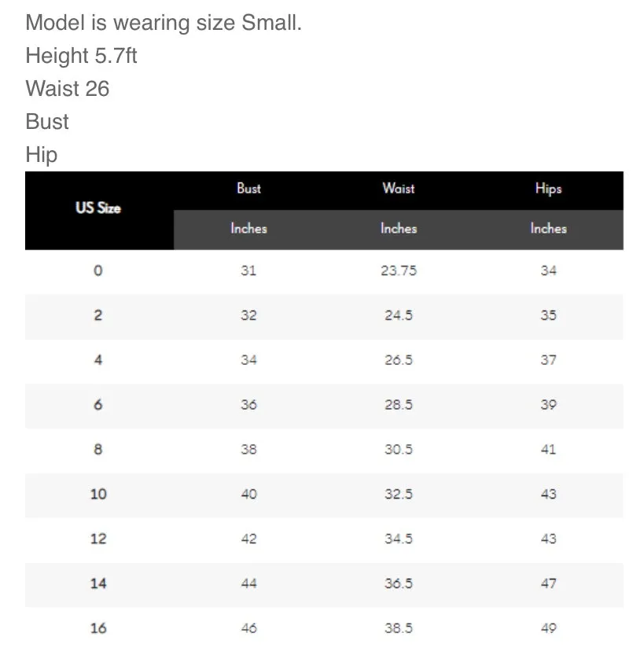Viewport: 644px width, 655px height.
Task: Click the US Size column header
Action: (98, 208)
